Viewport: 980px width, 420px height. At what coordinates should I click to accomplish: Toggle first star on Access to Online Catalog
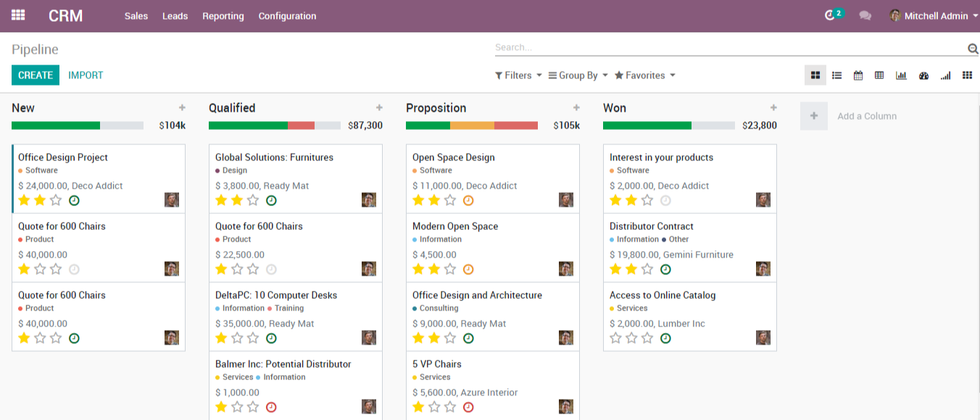(615, 338)
